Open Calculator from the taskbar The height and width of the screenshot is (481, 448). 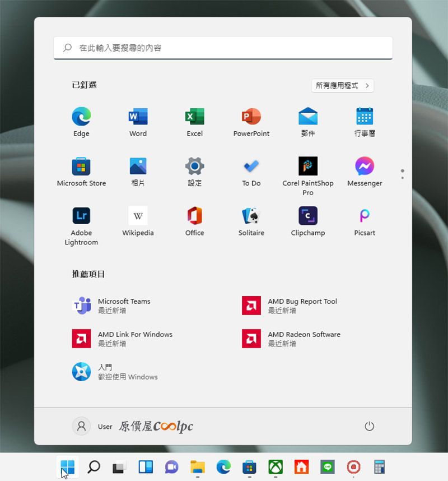pos(379,467)
